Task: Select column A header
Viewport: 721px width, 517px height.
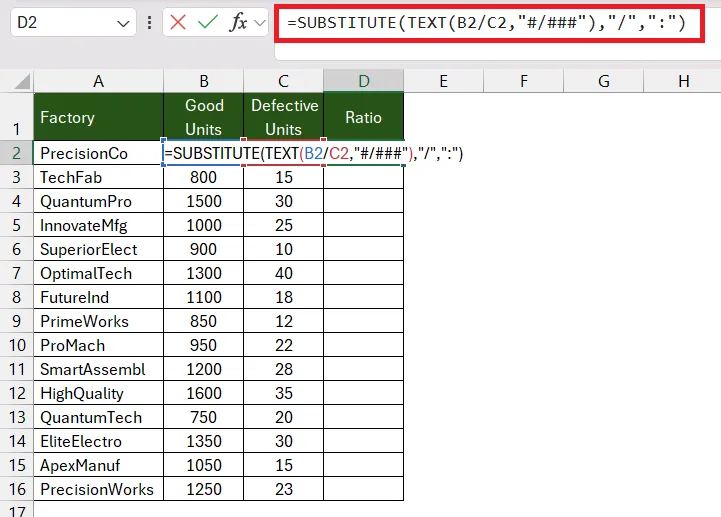Action: point(98,81)
